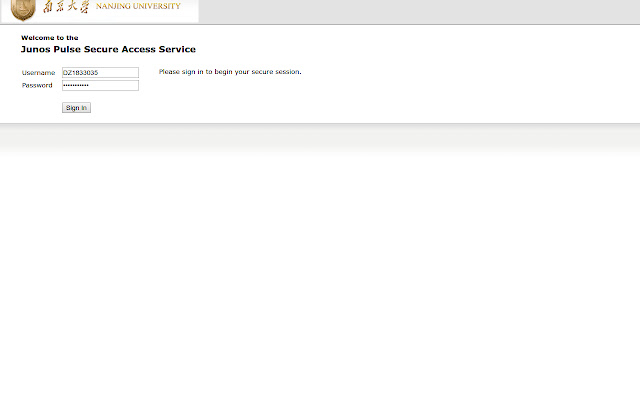
Task: Click the 'Junos Pulse Secure Access Service' heading
Action: click(108, 49)
